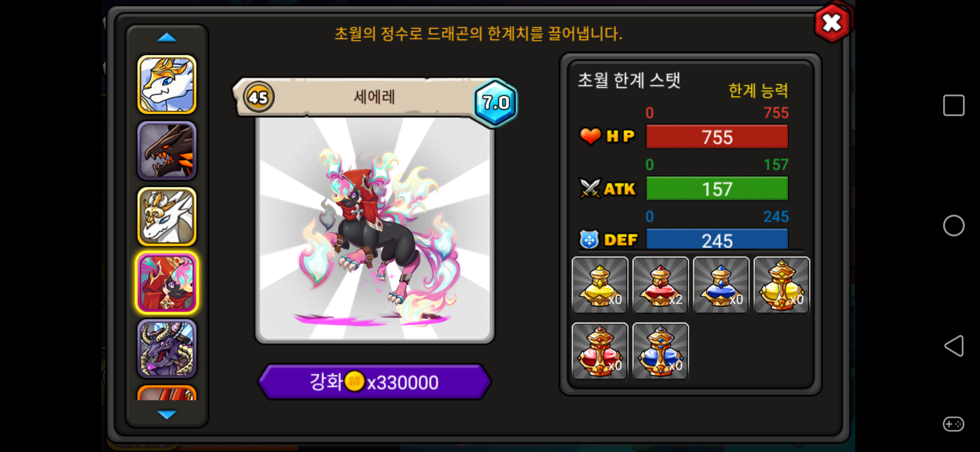Image resolution: width=980 pixels, height=452 pixels.
Task: Select the white dragon with gold mask portrait
Action: pyautogui.click(x=166, y=216)
